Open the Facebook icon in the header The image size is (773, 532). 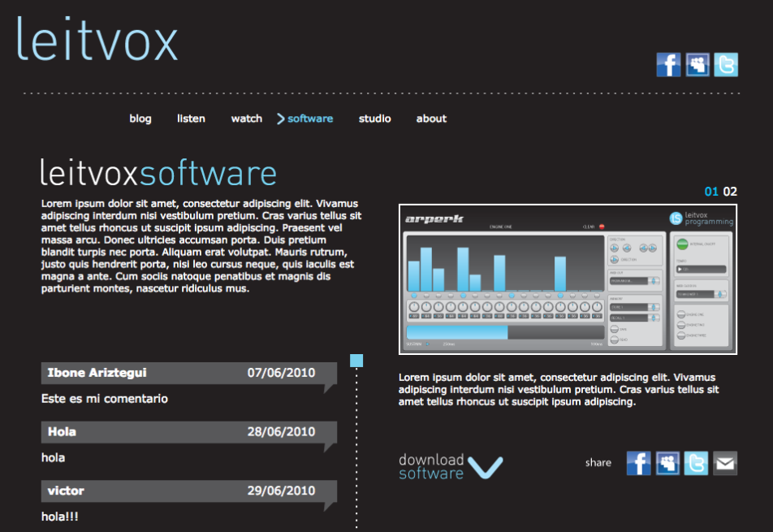pos(668,64)
